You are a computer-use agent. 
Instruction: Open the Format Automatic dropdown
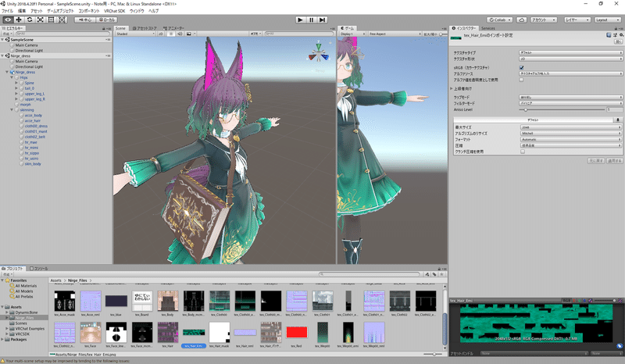571,140
